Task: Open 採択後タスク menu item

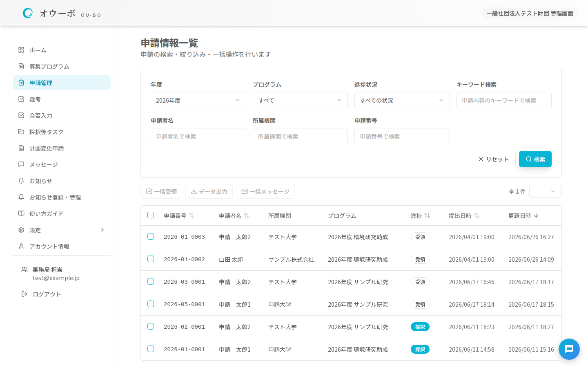Action: coord(62,132)
